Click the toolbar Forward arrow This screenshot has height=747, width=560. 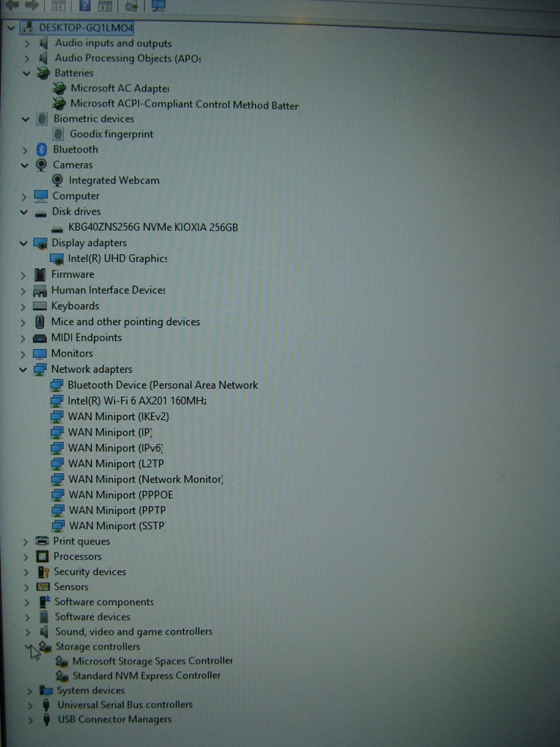[32, 5]
